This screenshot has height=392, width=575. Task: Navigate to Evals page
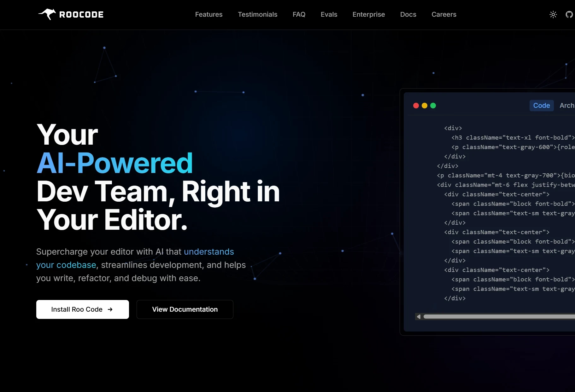(x=329, y=14)
